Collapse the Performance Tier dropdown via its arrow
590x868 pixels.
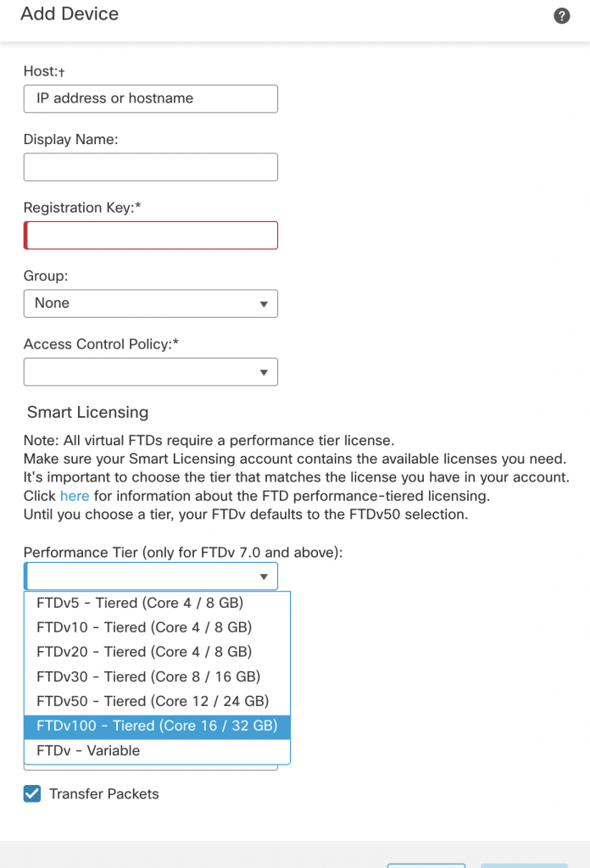click(263, 577)
